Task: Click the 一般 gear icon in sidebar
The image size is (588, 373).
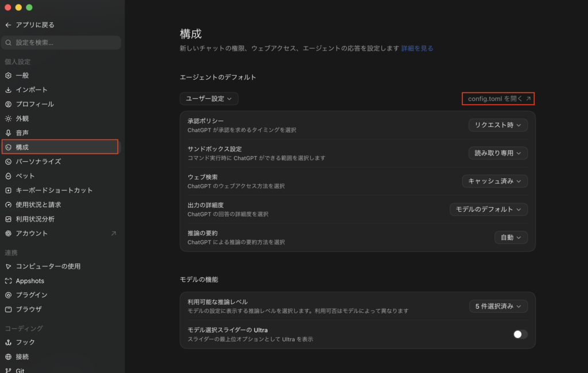Action: coord(8,75)
